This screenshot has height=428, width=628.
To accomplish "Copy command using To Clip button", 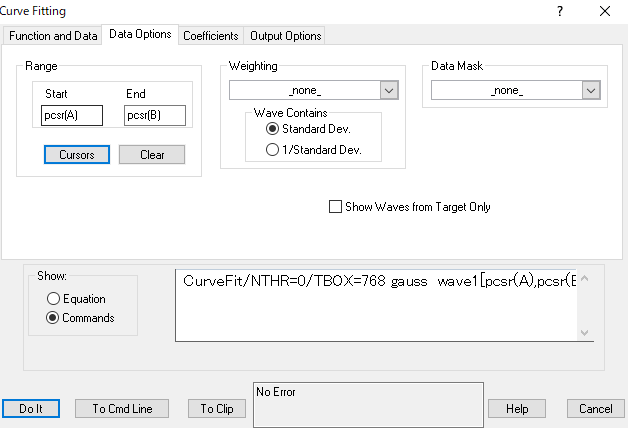I will point(216,408).
